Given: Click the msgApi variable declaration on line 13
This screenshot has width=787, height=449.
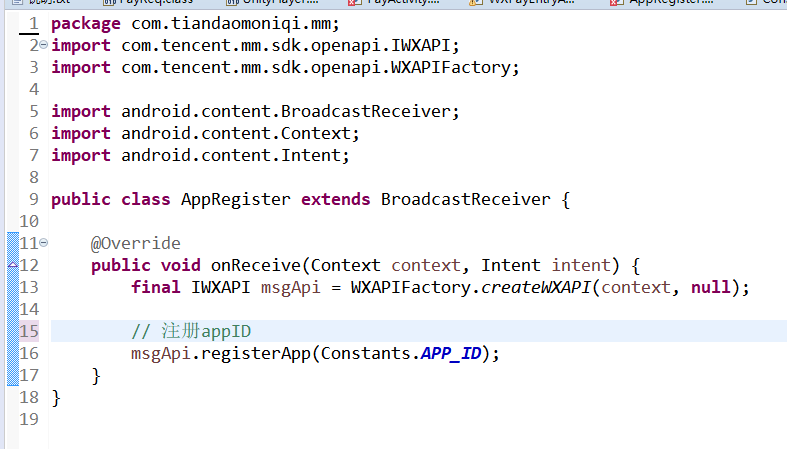Looking at the screenshot, I should click(x=290, y=287).
